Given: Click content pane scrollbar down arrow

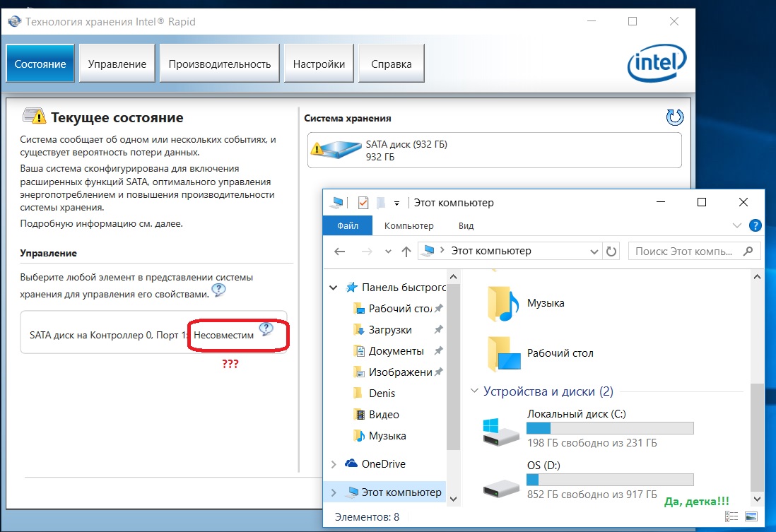Looking at the screenshot, I should [757, 499].
